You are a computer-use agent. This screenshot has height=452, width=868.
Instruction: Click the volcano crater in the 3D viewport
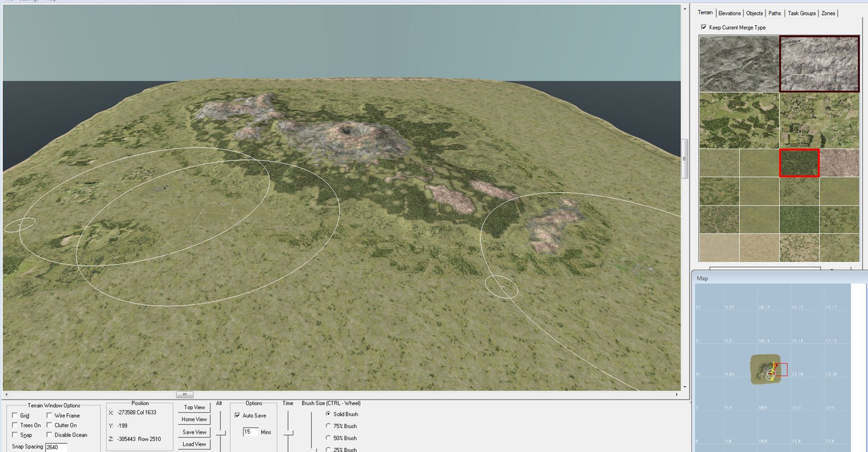pyautogui.click(x=347, y=129)
